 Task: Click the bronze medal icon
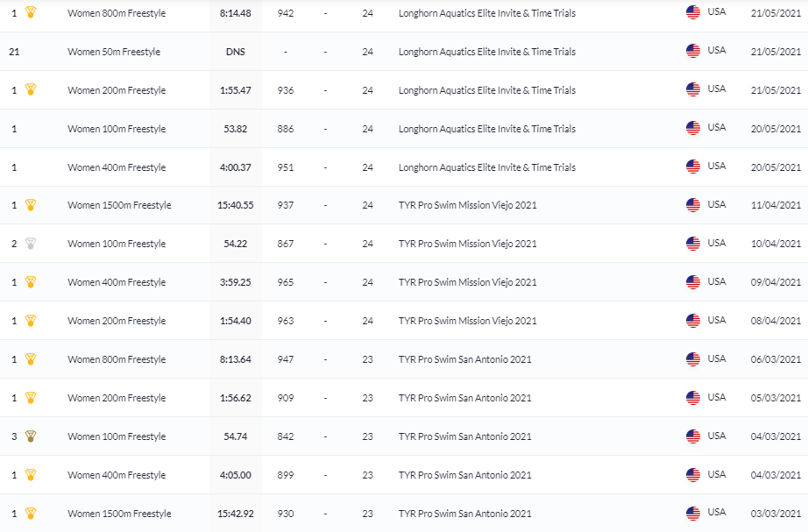[31, 436]
